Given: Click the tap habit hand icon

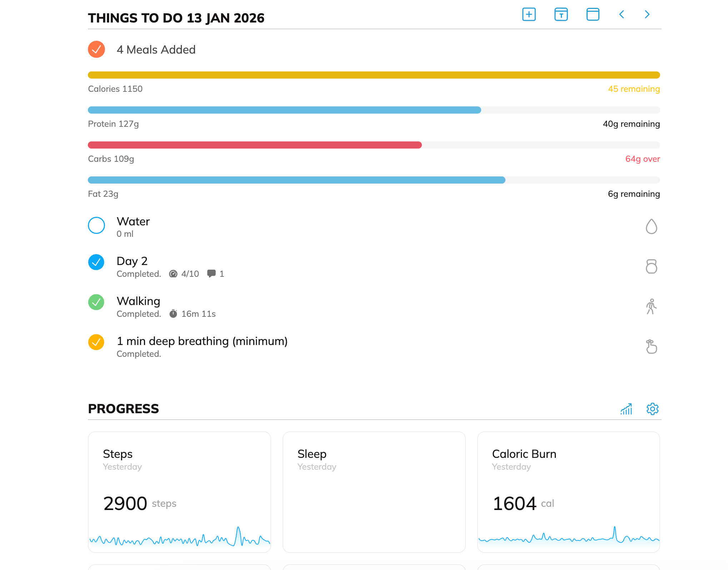Looking at the screenshot, I should (651, 346).
